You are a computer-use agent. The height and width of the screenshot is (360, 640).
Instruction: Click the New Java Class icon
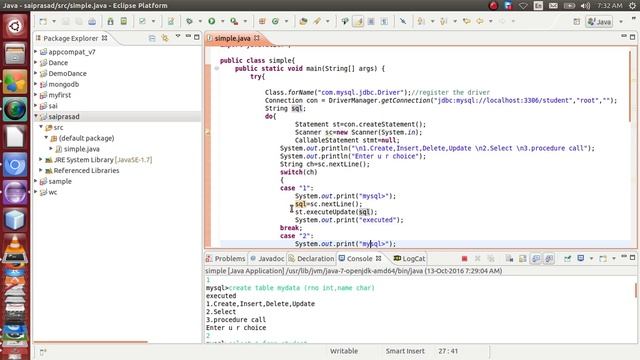coord(276,21)
